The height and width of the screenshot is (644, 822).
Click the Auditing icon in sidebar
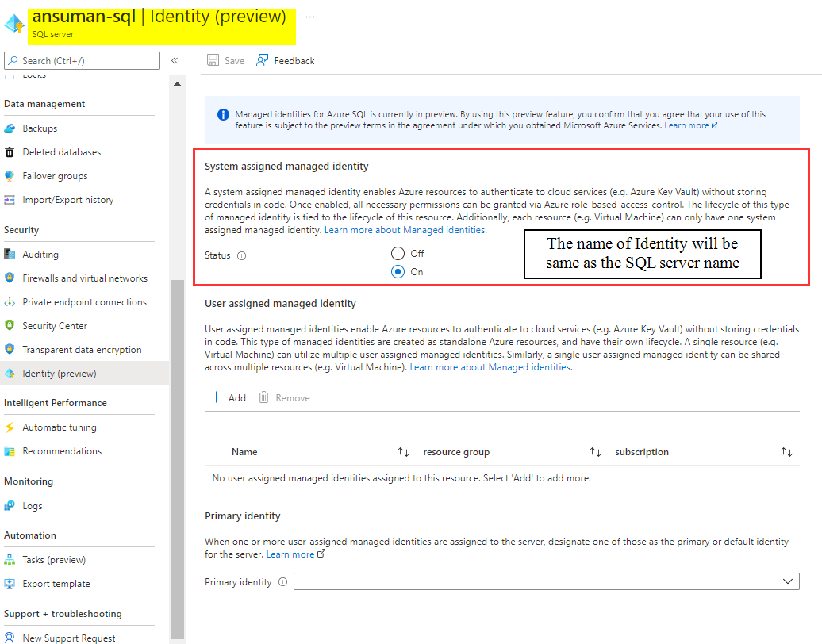click(10, 254)
